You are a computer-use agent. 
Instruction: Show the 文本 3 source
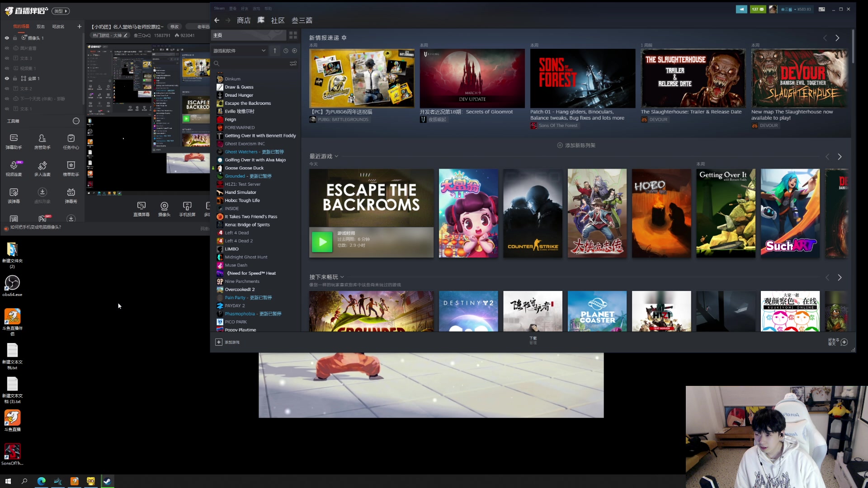click(7, 58)
